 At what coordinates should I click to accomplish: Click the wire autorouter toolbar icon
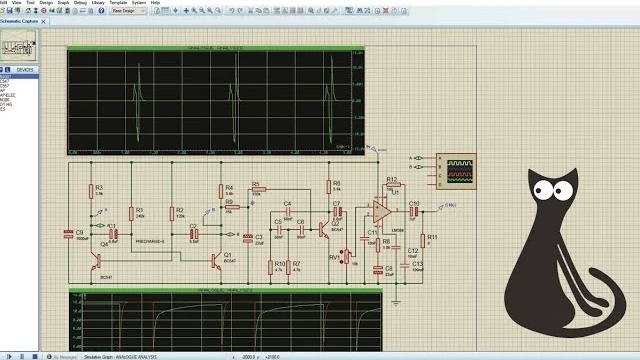click(x=349, y=11)
